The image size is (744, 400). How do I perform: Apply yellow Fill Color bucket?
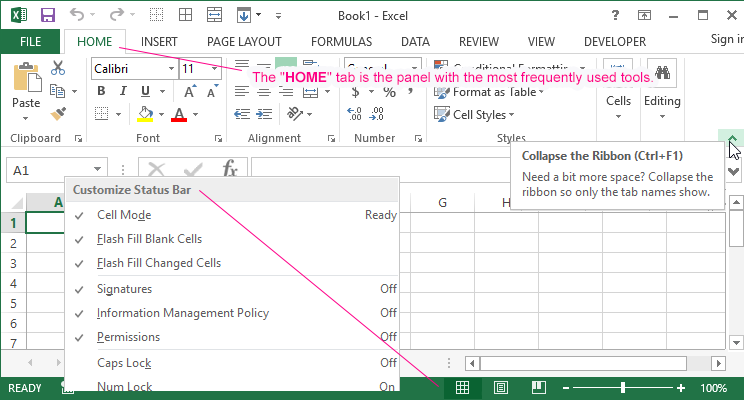pyautogui.click(x=145, y=114)
